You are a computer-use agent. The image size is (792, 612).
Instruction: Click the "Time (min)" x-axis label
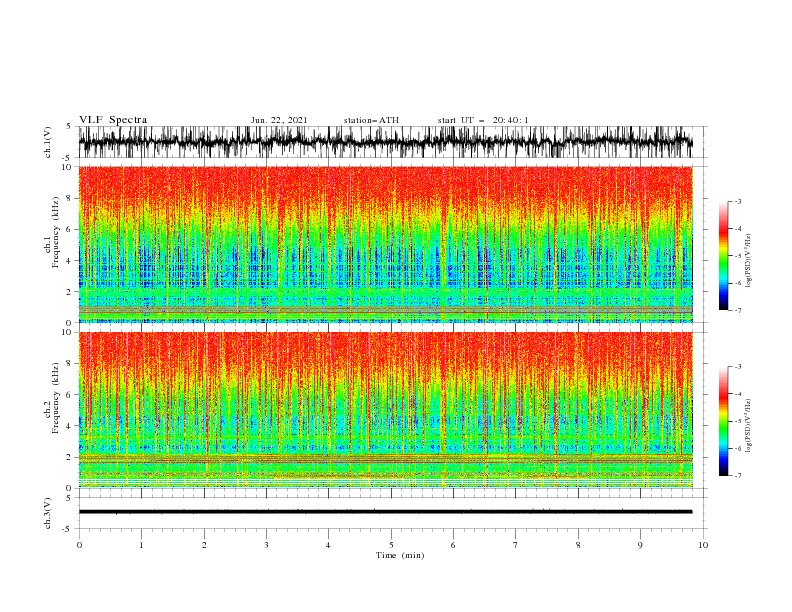tap(400, 555)
